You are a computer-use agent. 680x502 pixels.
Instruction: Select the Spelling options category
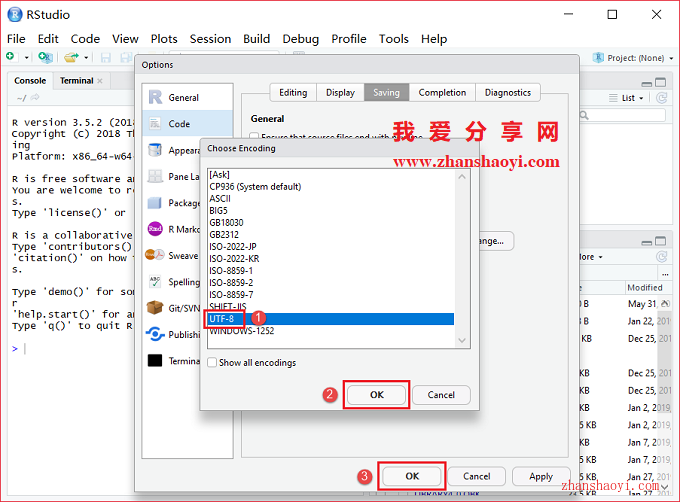pyautogui.click(x=173, y=282)
